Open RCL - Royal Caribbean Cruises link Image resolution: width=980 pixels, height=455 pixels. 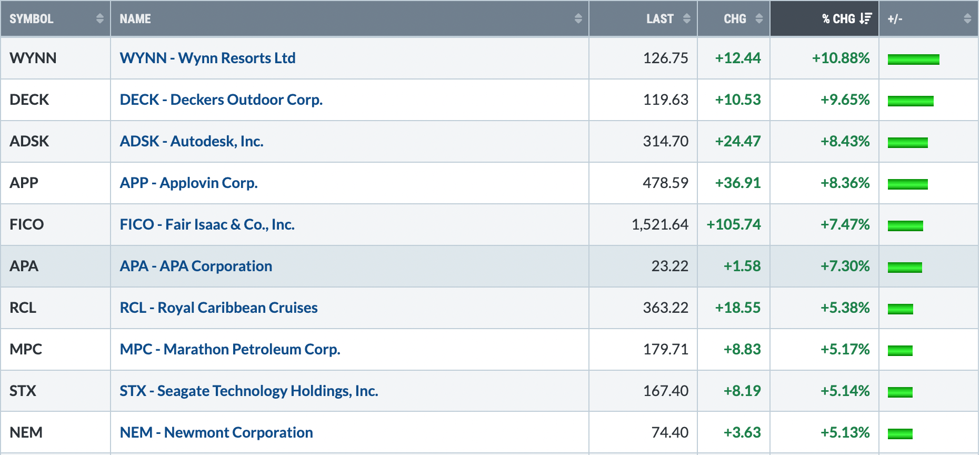tap(218, 308)
